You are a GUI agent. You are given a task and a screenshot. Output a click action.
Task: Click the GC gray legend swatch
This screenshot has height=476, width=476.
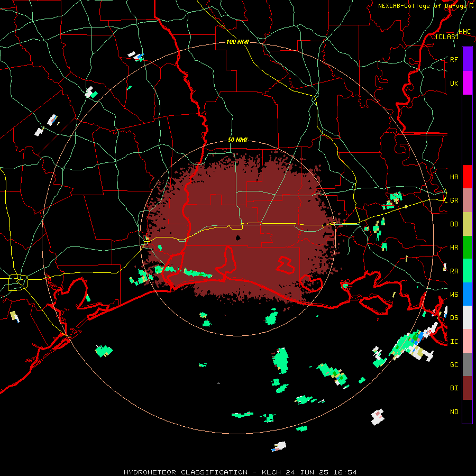[467, 364]
